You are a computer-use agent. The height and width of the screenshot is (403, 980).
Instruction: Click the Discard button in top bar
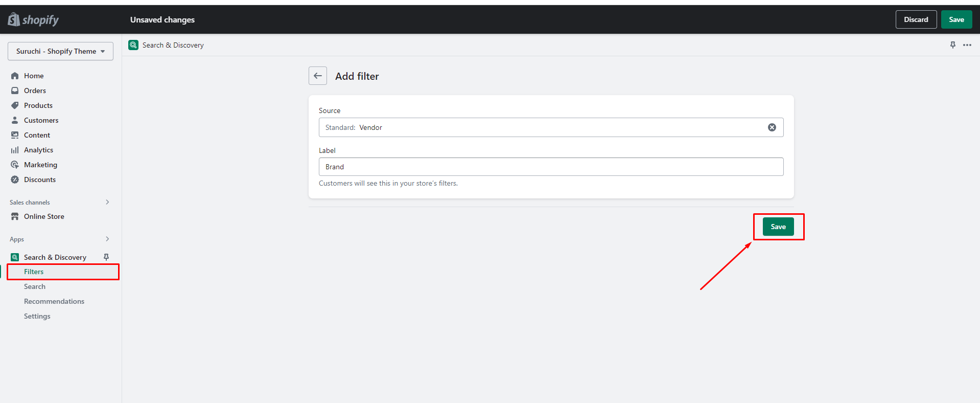[916, 19]
